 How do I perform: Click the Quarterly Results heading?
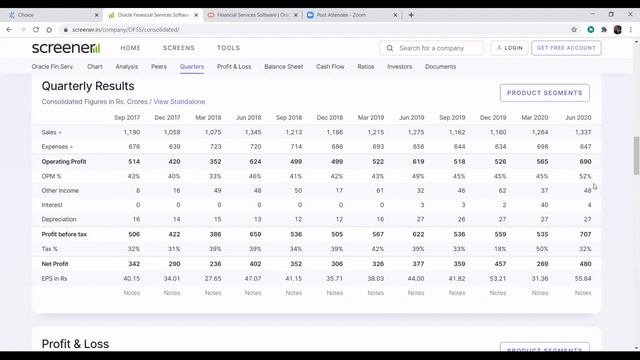[88, 86]
